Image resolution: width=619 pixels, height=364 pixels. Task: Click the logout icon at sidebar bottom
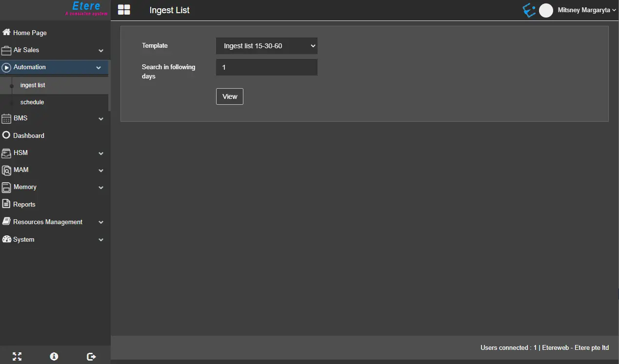[91, 356]
